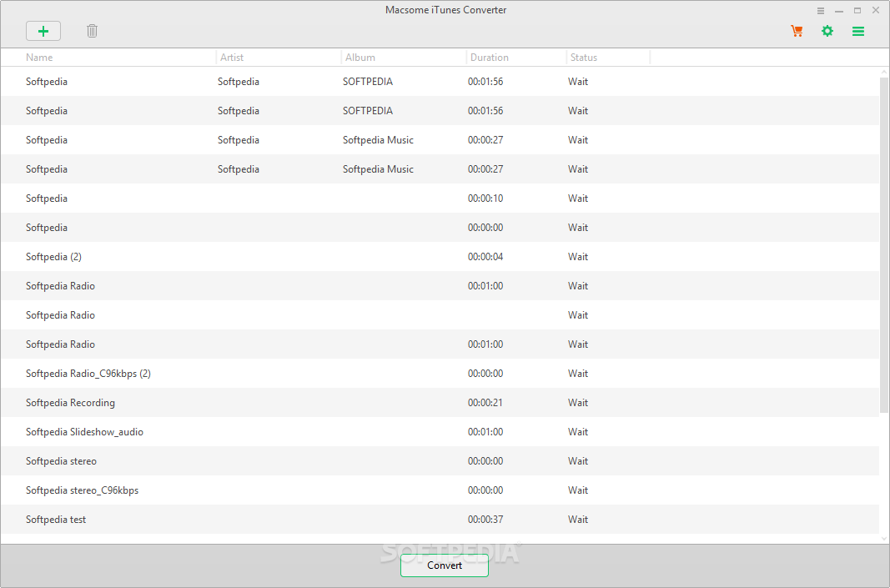Click the vertical scrollbar thumb
Screen dimensions: 890x588
point(884,245)
